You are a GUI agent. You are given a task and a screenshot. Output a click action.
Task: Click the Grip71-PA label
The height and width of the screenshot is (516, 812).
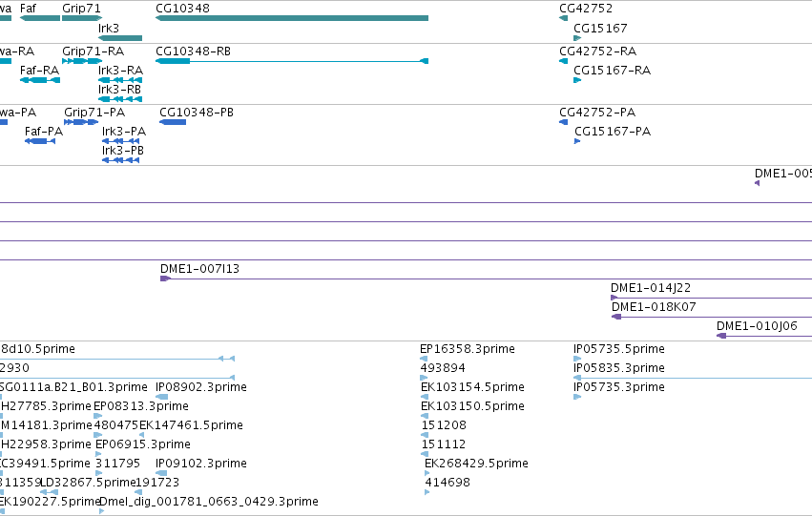pyautogui.click(x=94, y=113)
